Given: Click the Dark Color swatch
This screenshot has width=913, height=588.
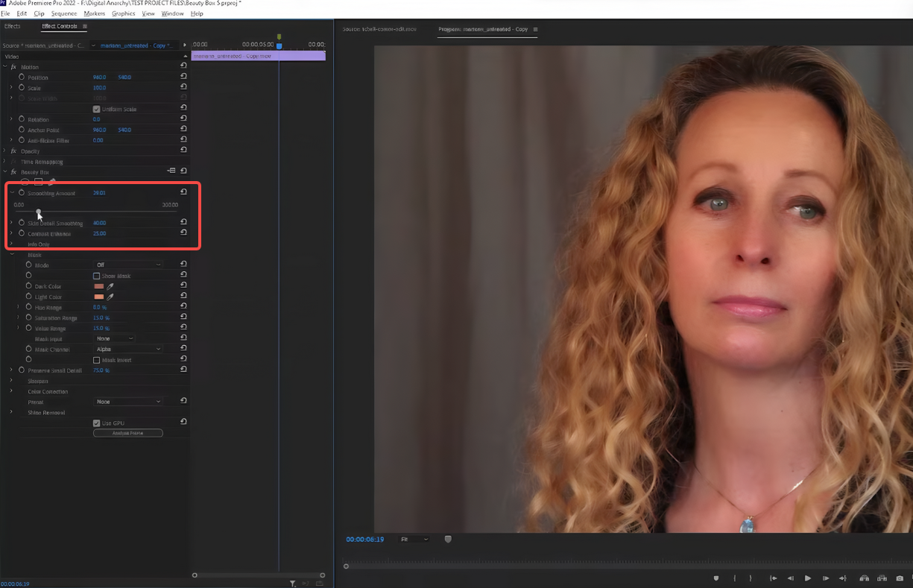Looking at the screenshot, I should click(x=98, y=286).
